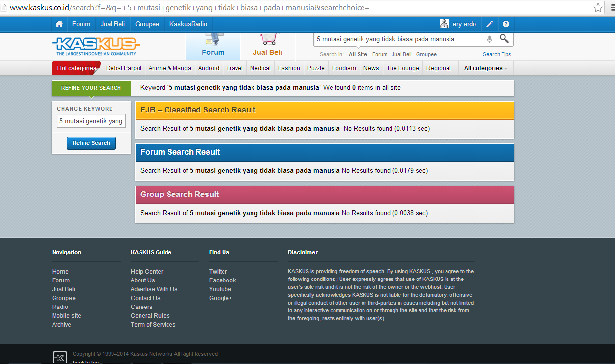Open the ery.erdo user avatar icon
The width and height of the screenshot is (615, 364).
pos(445,24)
